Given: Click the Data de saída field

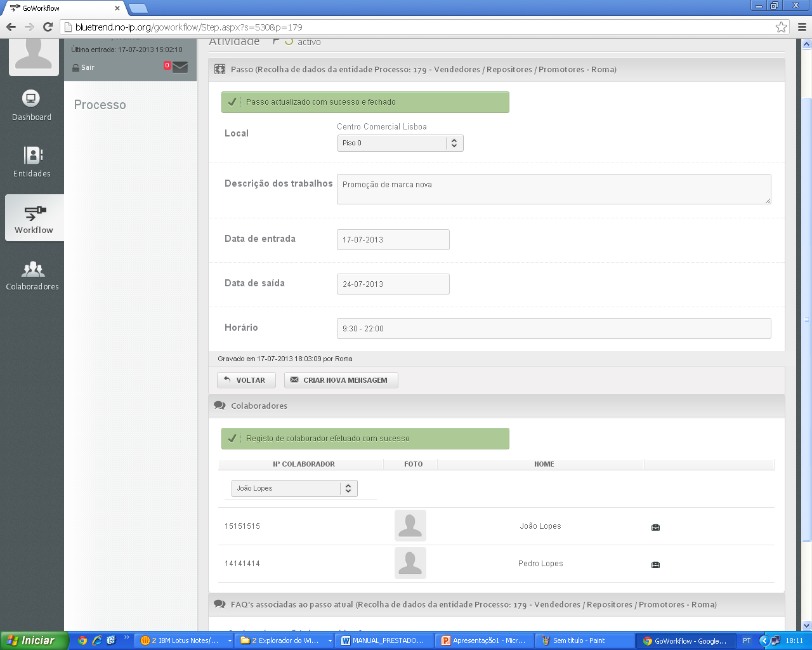Looking at the screenshot, I should tap(393, 284).
